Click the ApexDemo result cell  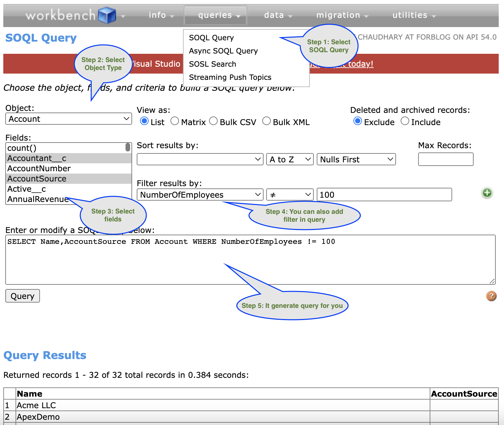coord(223,417)
